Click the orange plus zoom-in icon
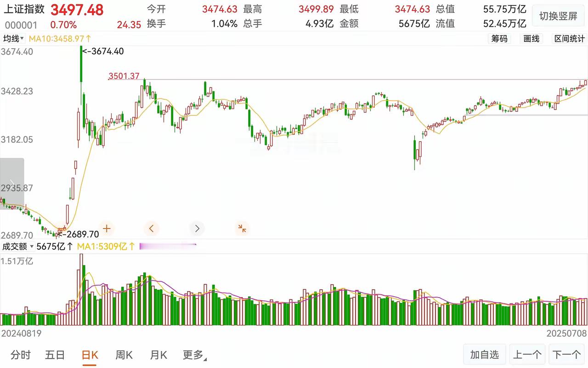588x368 pixels. [x=107, y=228]
